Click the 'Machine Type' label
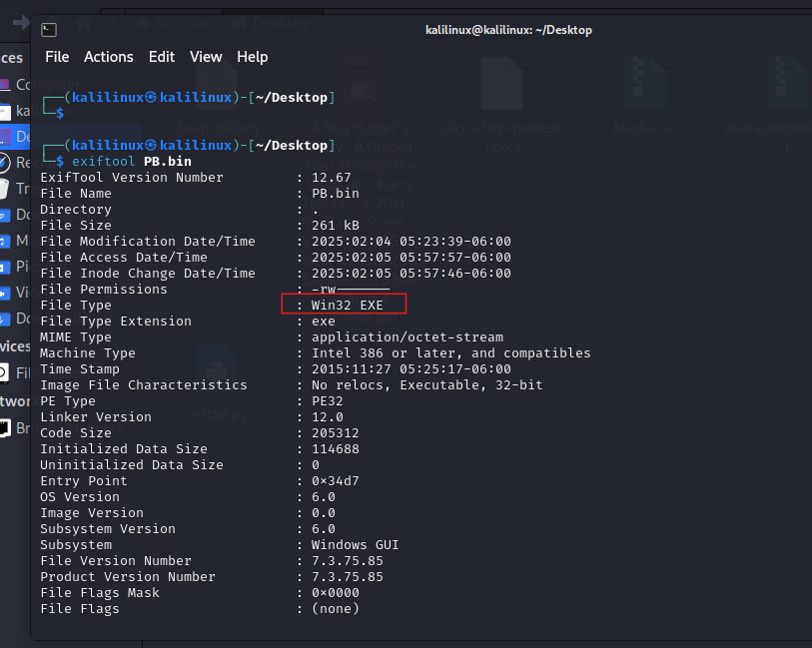 click(x=88, y=353)
